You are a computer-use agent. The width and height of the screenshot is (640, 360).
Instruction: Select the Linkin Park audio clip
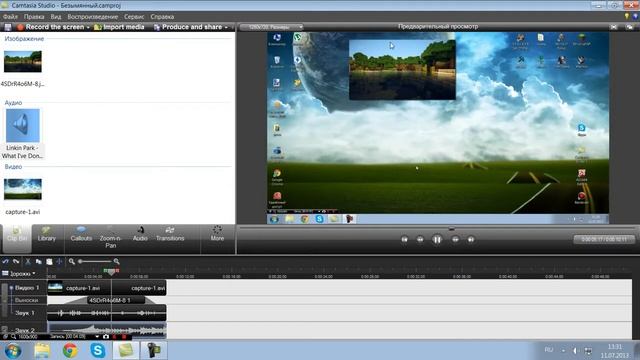pos(23,126)
